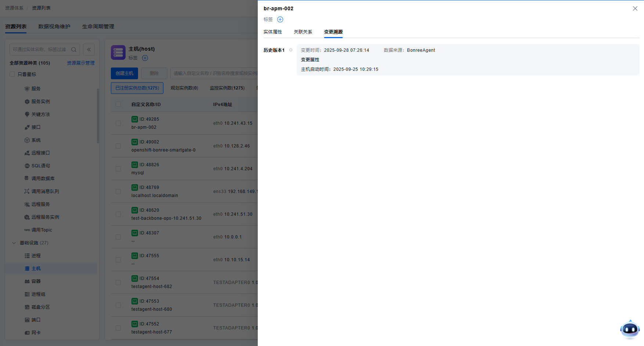Enable the 只看星标 checkbox
Viewport: 644px width, 346px height.
(x=12, y=74)
